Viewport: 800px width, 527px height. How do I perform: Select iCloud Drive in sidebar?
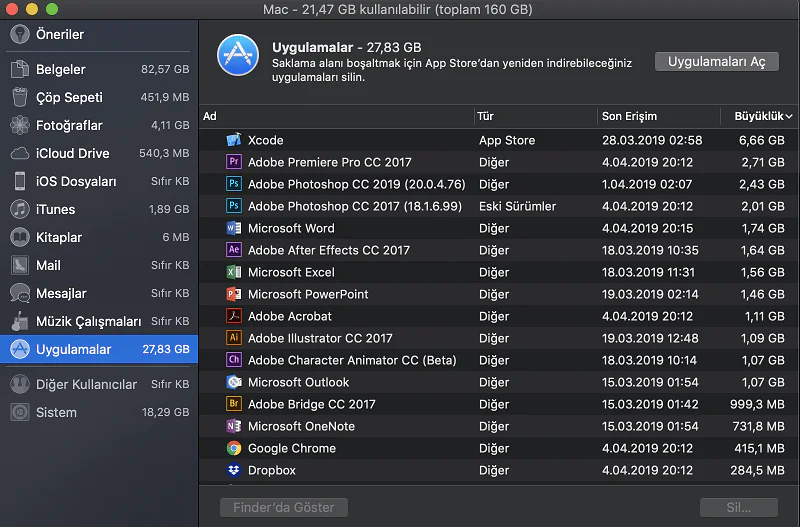72,154
